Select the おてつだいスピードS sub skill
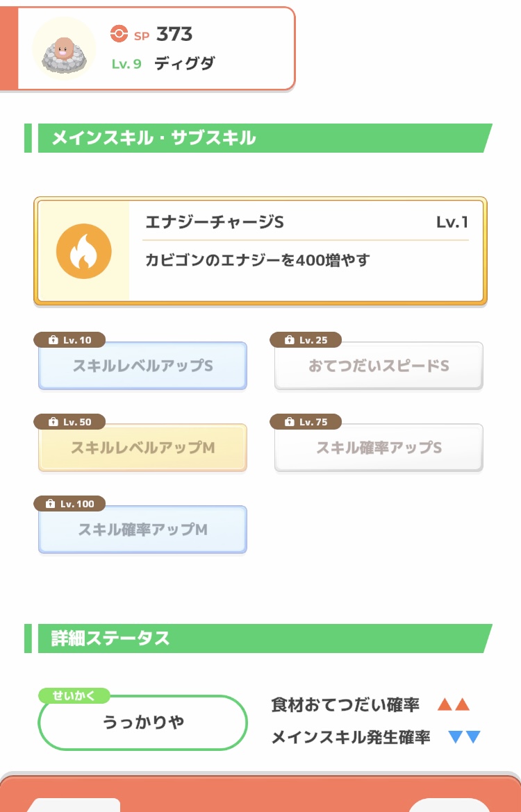The width and height of the screenshot is (521, 812). pyautogui.click(x=379, y=366)
